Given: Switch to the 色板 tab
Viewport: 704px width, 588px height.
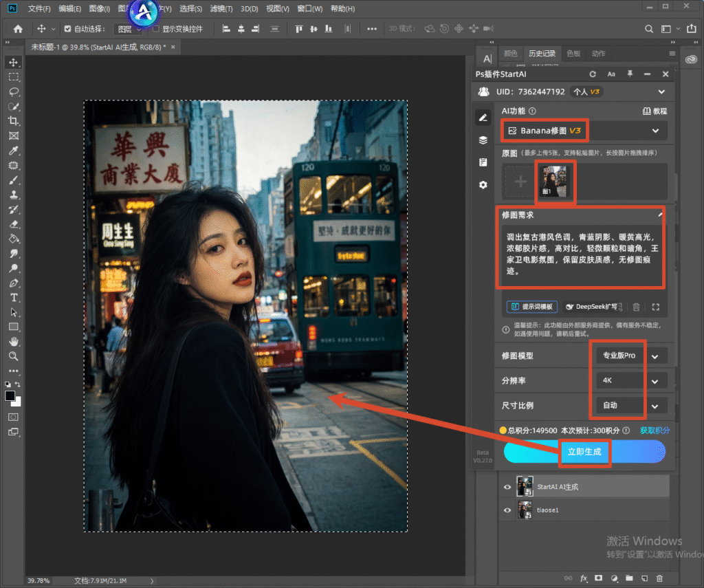Looking at the screenshot, I should coord(573,54).
